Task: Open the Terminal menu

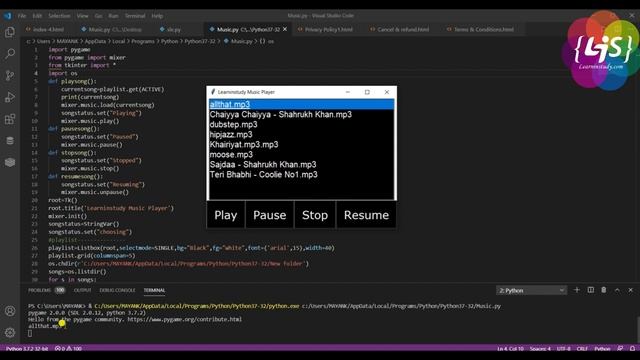Action: click(135, 16)
